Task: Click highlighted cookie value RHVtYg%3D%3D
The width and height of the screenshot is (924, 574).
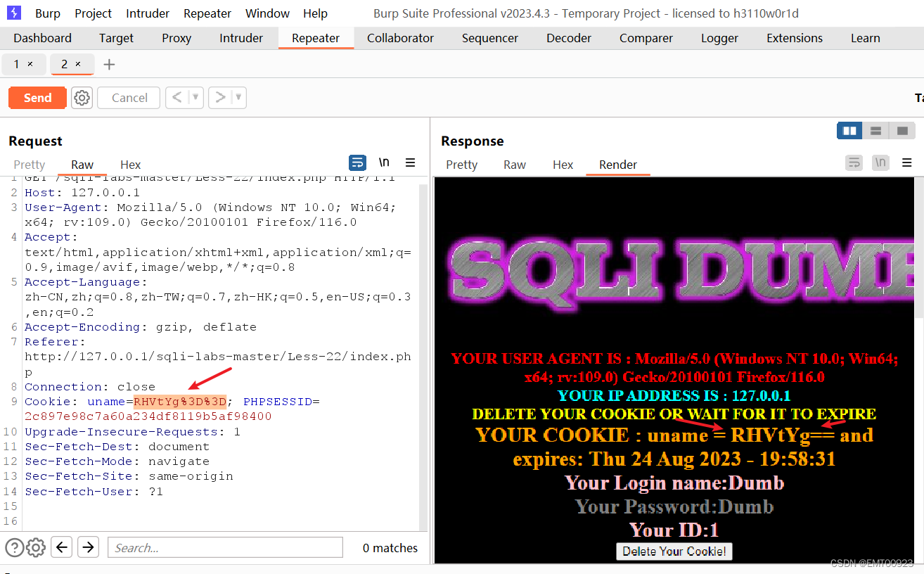Action: [x=180, y=402]
